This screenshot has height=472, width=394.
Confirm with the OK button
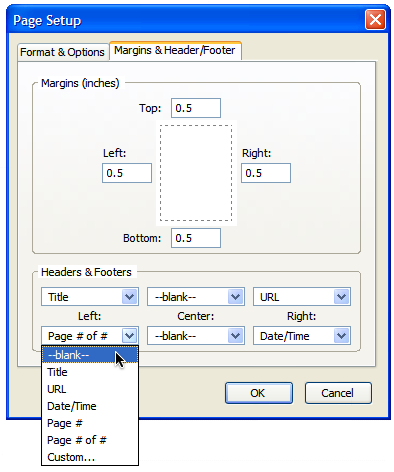point(259,393)
